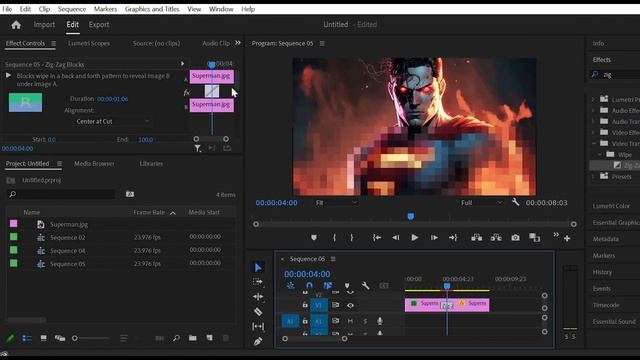This screenshot has height=360, width=640.
Task: Switch to Lumetri Scopes tab
Action: point(89,43)
